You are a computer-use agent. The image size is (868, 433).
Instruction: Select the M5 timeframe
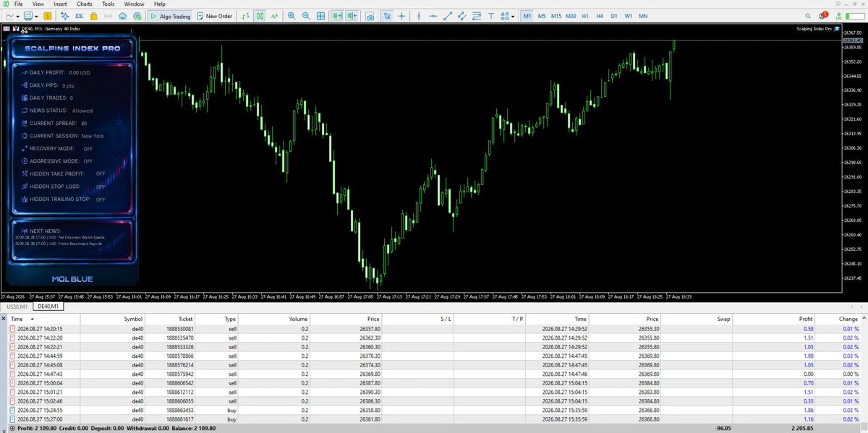pos(542,16)
